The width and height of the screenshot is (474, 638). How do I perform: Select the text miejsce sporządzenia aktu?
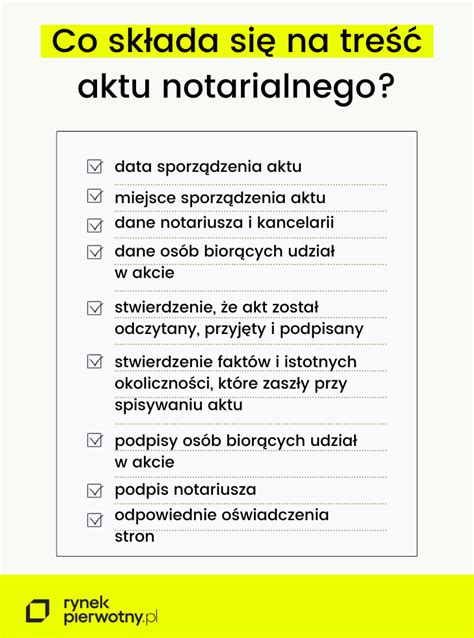[x=220, y=198]
